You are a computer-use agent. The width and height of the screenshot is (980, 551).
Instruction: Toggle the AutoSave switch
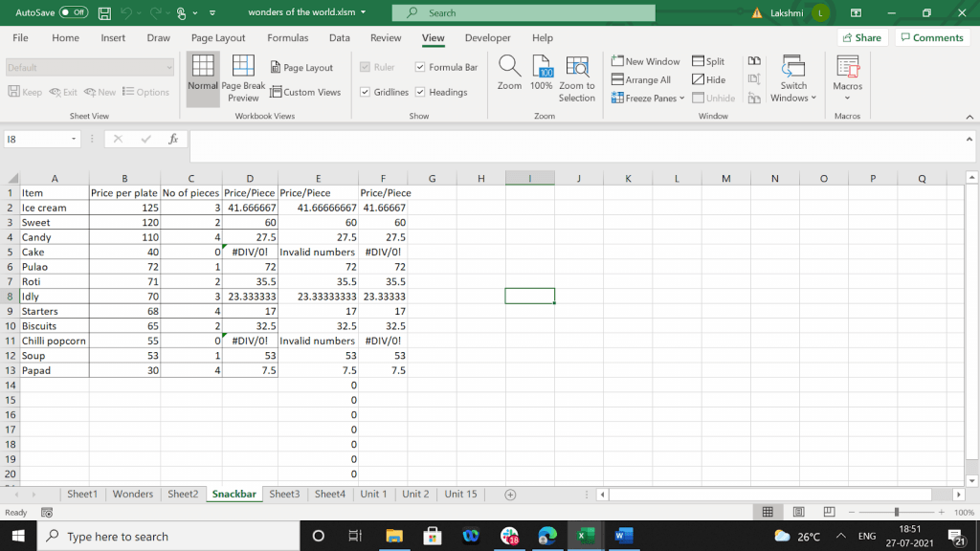coord(74,12)
